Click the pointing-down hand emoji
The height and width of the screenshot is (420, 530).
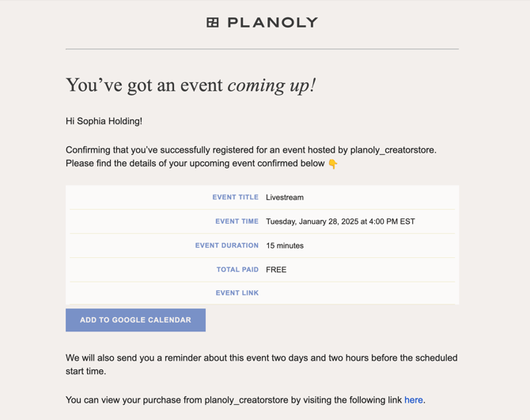(333, 164)
